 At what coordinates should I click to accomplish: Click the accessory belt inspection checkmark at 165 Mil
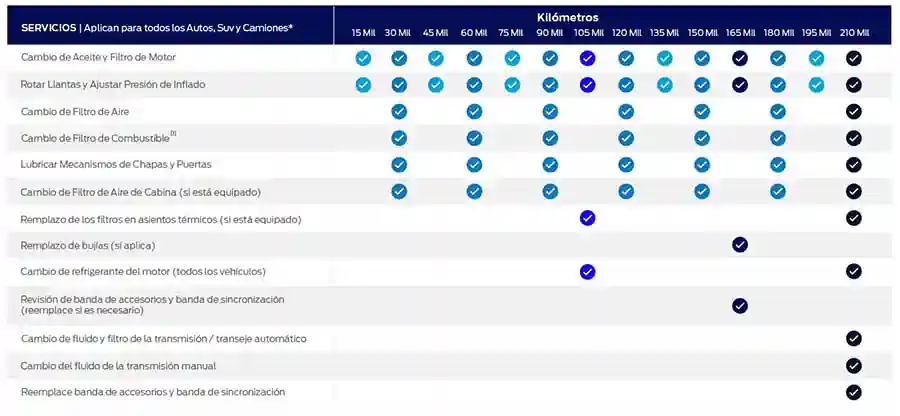pyautogui.click(x=740, y=305)
